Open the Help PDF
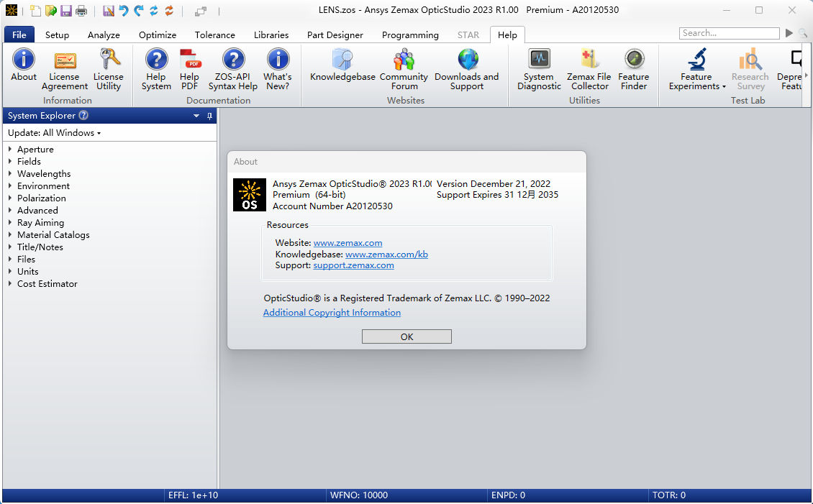This screenshot has height=504, width=813. click(190, 70)
